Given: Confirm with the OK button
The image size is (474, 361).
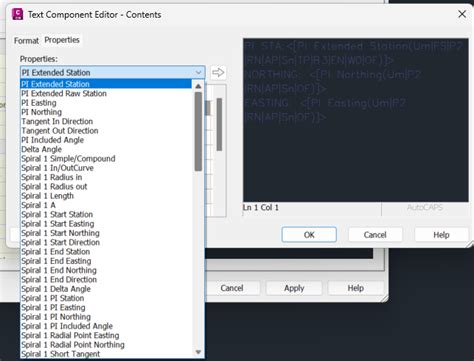Looking at the screenshot, I should (309, 235).
